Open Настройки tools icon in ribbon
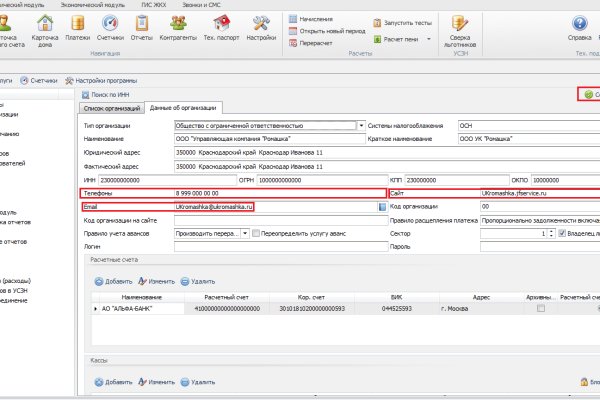The height and width of the screenshot is (400, 600). (x=261, y=28)
